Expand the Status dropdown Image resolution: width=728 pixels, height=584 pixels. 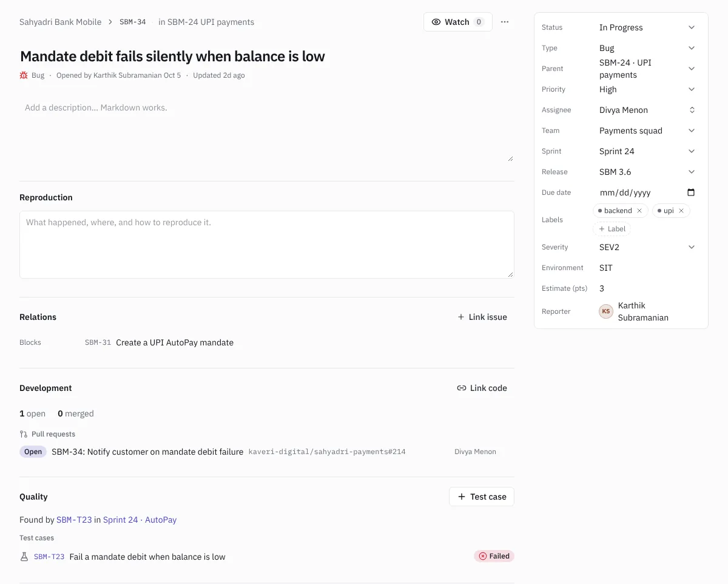click(x=647, y=27)
